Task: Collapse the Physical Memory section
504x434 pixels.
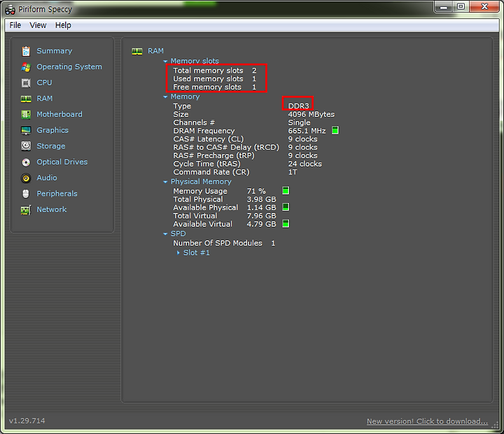Action: 165,182
